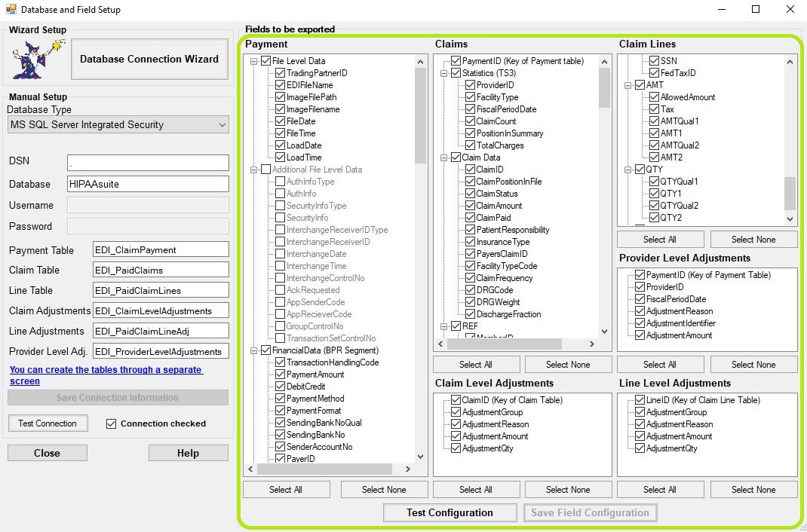Image resolution: width=807 pixels, height=532 pixels.
Task: Edit the Line Adjustments table field
Action: (x=161, y=331)
